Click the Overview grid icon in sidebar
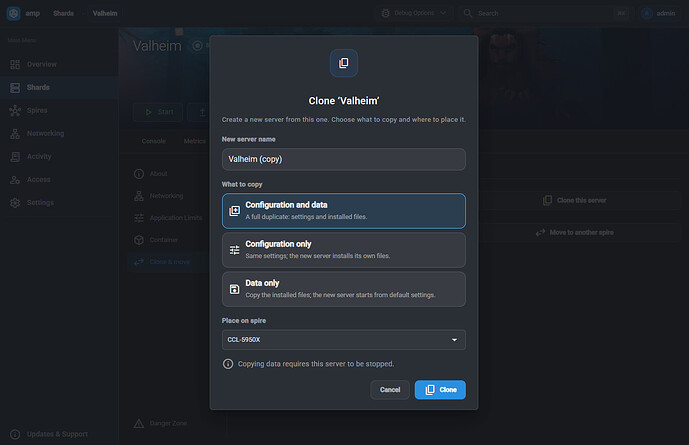 (15, 65)
